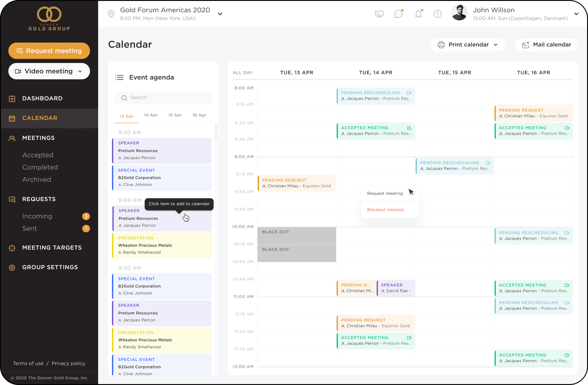Click the Denver Gold Group logo
Viewport: 588px width, 385px height.
(49, 19)
